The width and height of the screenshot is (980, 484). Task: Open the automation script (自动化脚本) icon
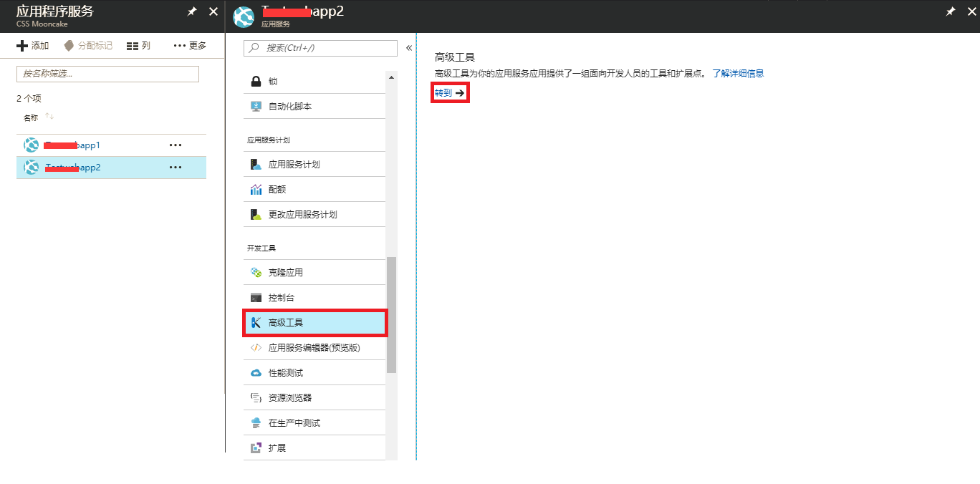click(256, 107)
